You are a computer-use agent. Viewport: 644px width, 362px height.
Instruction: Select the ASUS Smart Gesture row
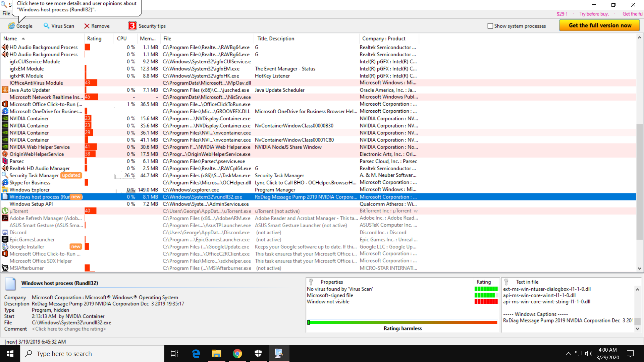[318, 226]
